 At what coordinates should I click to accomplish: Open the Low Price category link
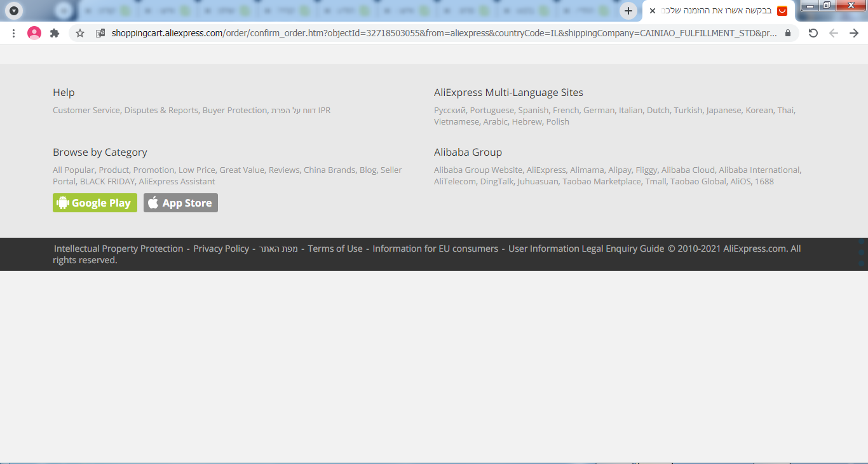point(197,170)
